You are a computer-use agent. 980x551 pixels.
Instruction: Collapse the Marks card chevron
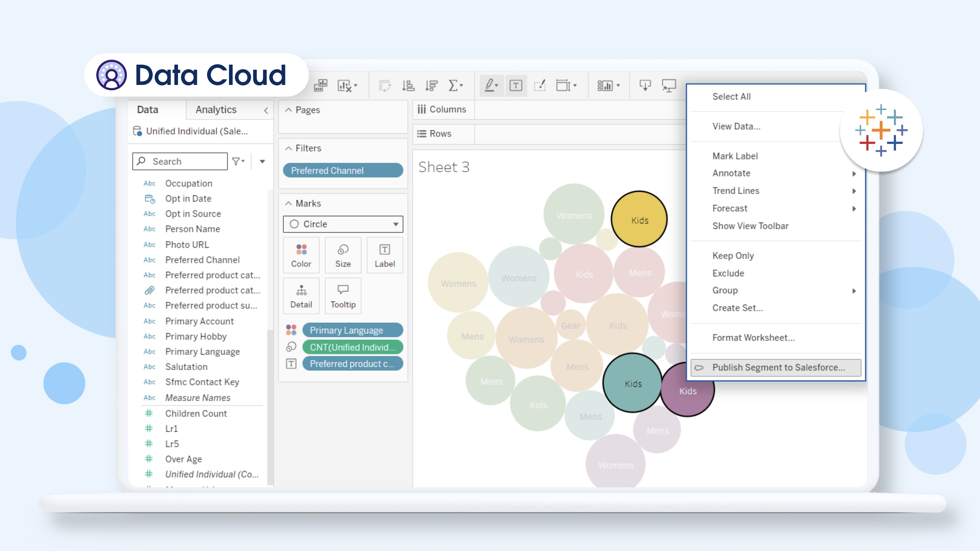[289, 204]
